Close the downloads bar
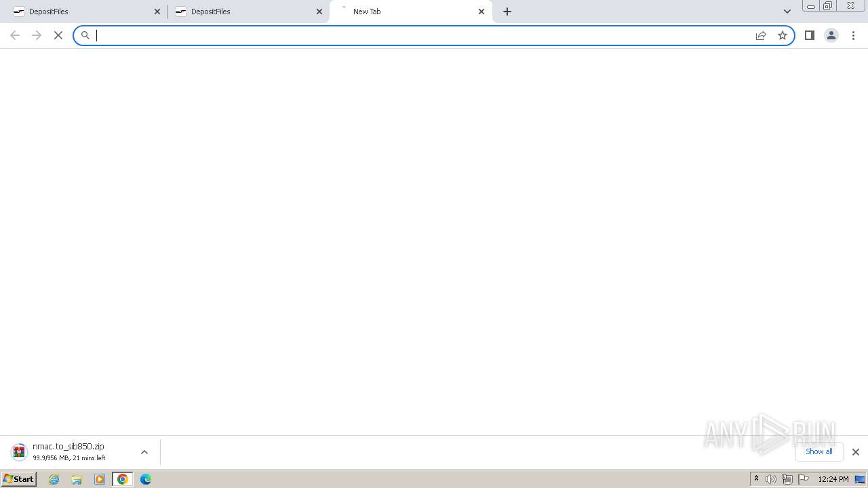Image resolution: width=868 pixels, height=488 pixels. point(856,452)
